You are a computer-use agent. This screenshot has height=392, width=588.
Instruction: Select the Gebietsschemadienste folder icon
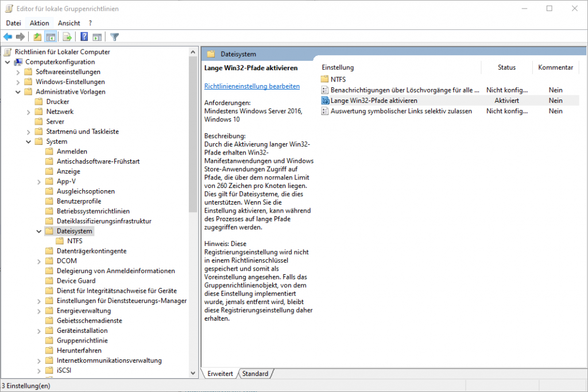tap(49, 321)
